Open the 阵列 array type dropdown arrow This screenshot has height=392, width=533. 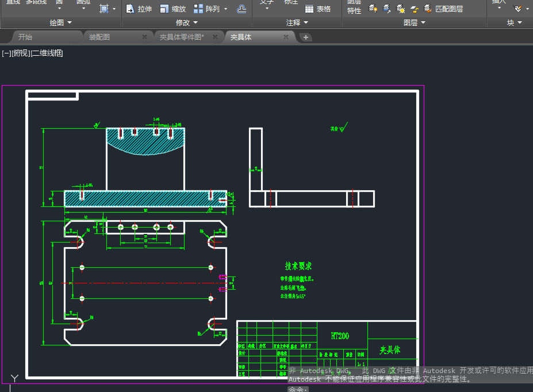[x=225, y=9]
